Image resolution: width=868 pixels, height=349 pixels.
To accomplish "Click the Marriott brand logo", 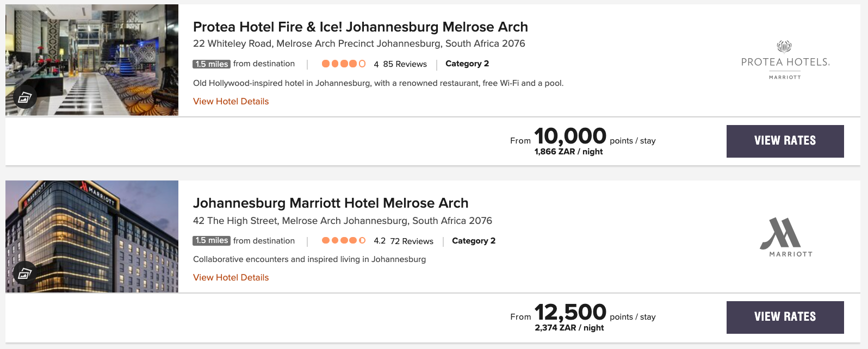I will [785, 237].
